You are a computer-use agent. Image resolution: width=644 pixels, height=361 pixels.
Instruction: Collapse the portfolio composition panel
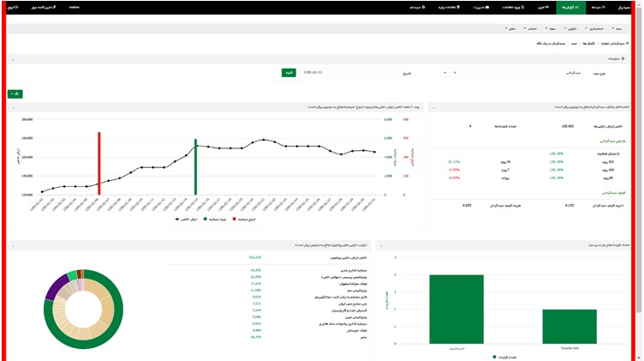[x=13, y=246]
